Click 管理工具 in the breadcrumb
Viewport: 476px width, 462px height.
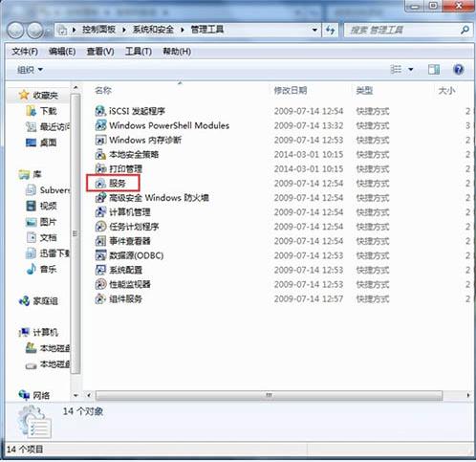pos(207,30)
